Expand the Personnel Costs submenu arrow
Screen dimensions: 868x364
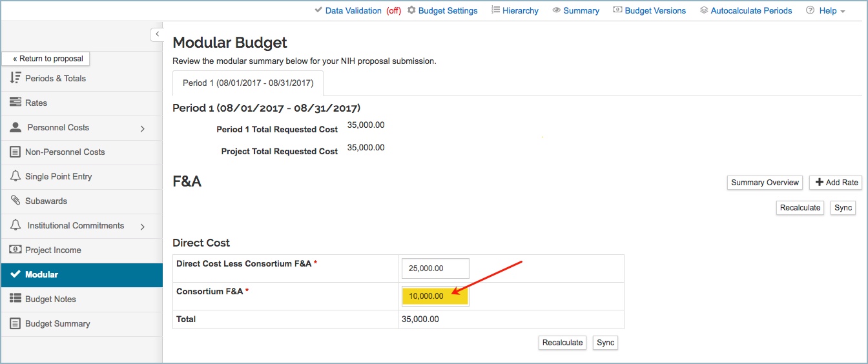[143, 128]
